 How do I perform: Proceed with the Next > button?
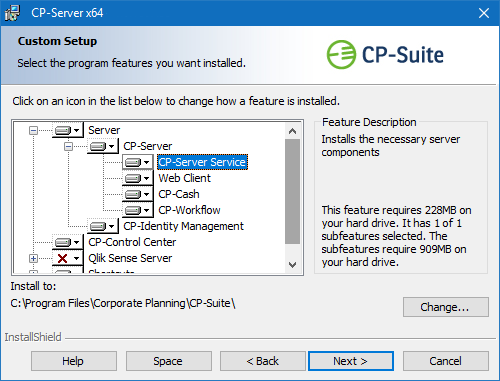coord(351,361)
